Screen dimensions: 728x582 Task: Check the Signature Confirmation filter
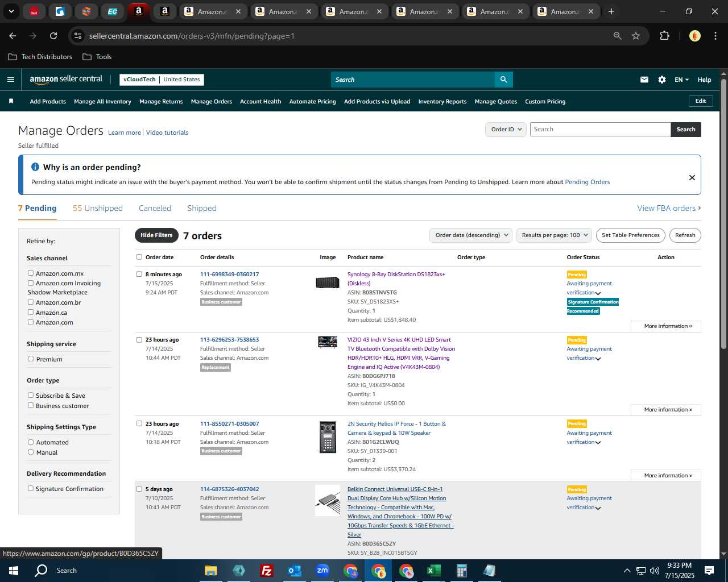(x=31, y=489)
